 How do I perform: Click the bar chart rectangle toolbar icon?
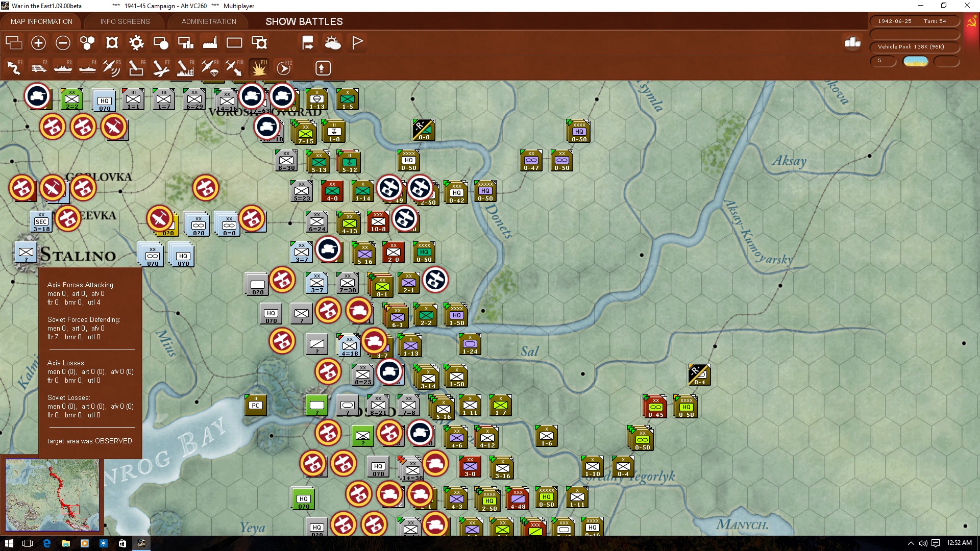(185, 43)
